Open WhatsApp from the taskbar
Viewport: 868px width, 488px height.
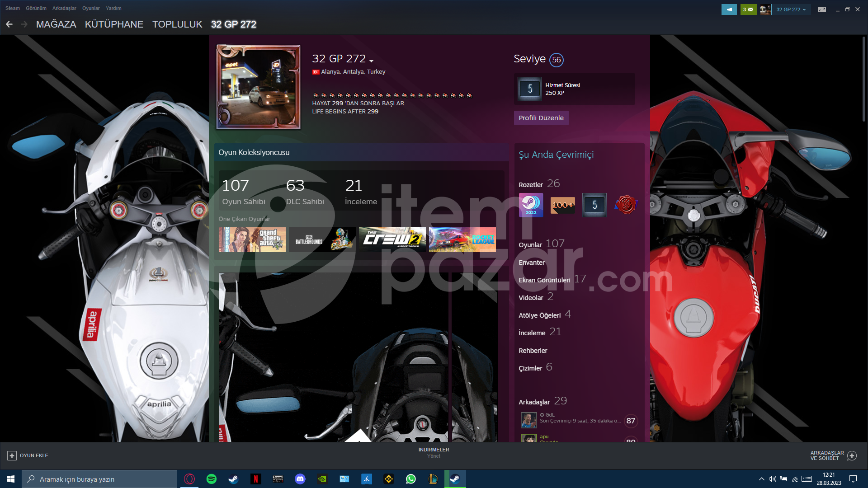411,479
